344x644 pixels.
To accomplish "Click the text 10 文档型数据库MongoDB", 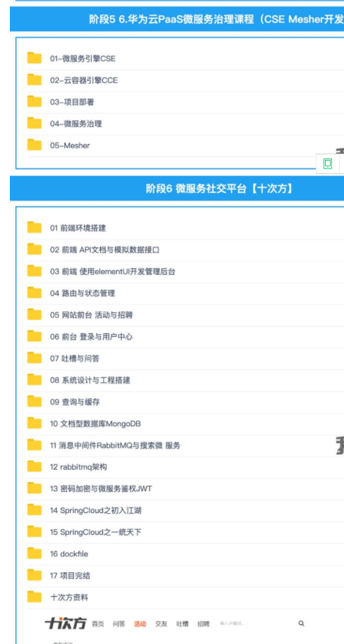I will click(x=95, y=424).
